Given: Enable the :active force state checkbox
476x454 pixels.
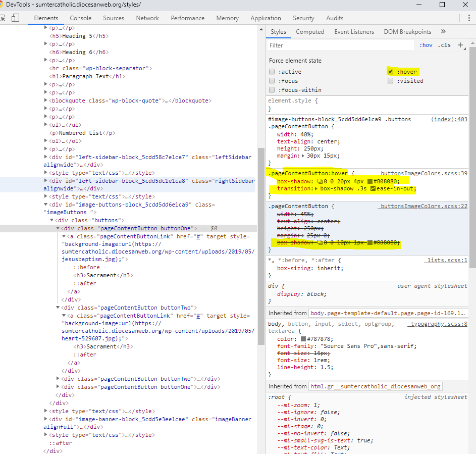Looking at the screenshot, I should pos(272,72).
